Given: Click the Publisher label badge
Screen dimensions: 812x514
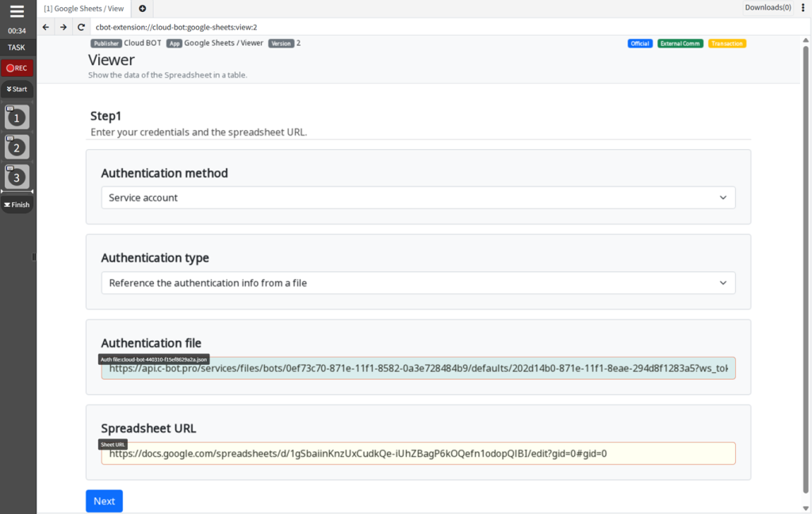Looking at the screenshot, I should pyautogui.click(x=106, y=44).
